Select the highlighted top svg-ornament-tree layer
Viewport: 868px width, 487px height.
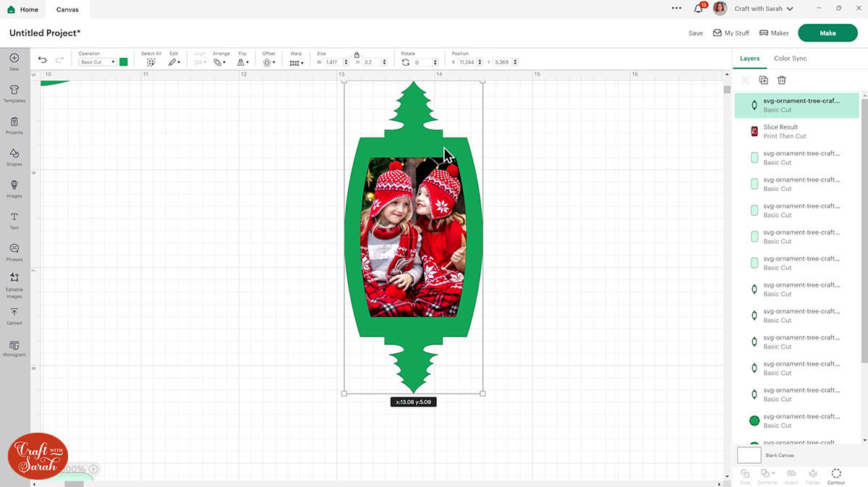tap(796, 105)
